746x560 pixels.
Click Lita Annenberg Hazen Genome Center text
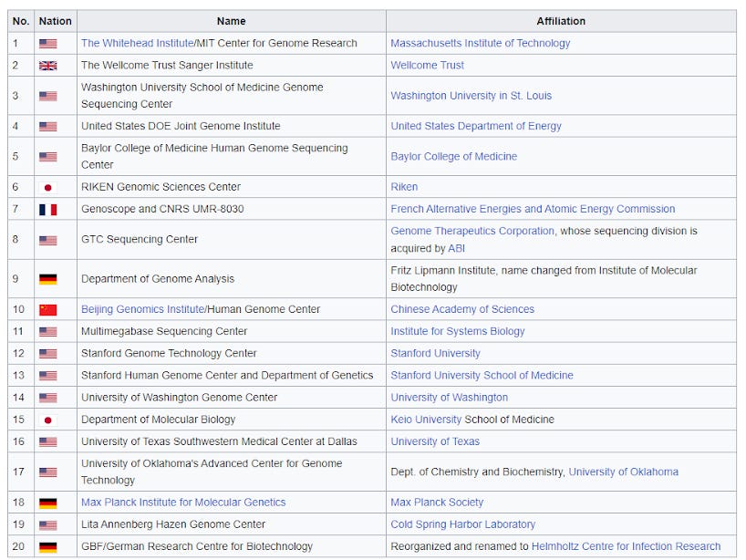(x=173, y=524)
